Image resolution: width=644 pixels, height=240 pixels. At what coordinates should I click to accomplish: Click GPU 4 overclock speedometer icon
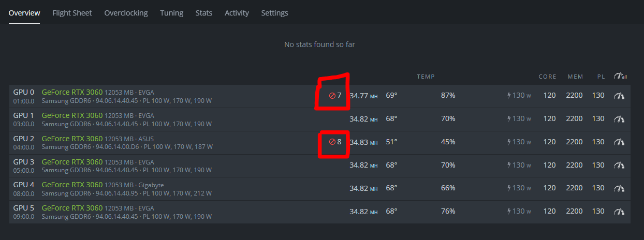(619, 188)
